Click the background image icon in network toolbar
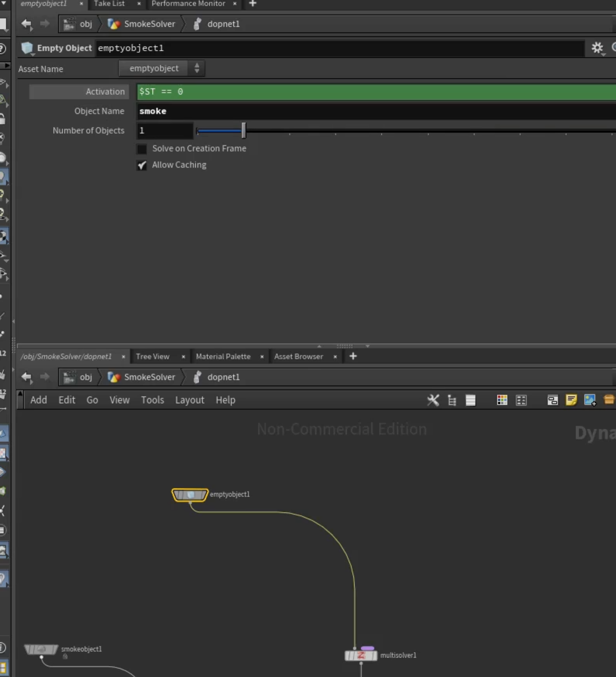The image size is (616, 677). click(590, 400)
